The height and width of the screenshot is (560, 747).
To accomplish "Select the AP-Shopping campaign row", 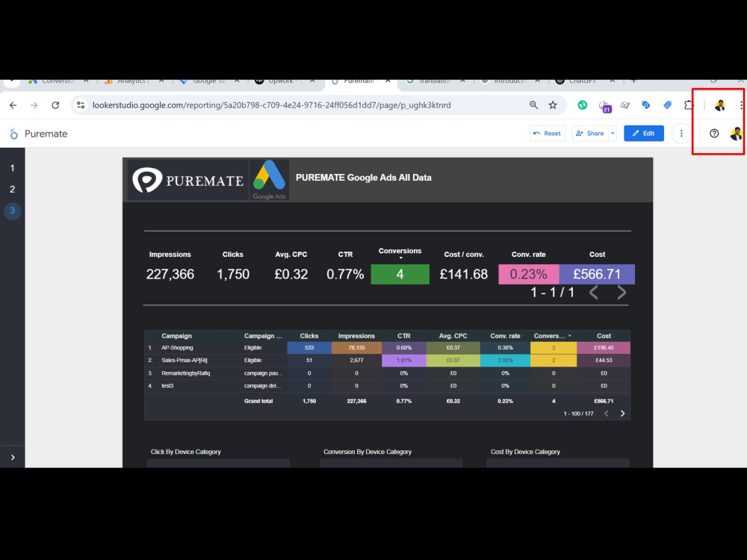I will [x=387, y=348].
